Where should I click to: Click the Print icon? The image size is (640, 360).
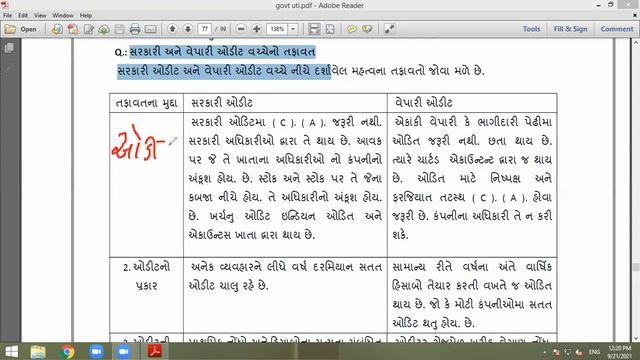tap(135, 29)
